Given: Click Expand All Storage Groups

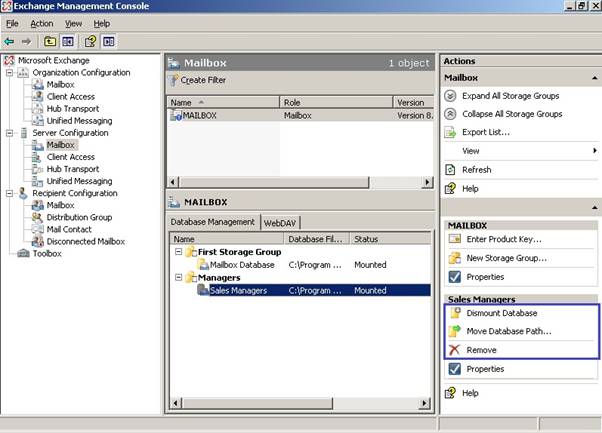Looking at the screenshot, I should tap(510, 96).
